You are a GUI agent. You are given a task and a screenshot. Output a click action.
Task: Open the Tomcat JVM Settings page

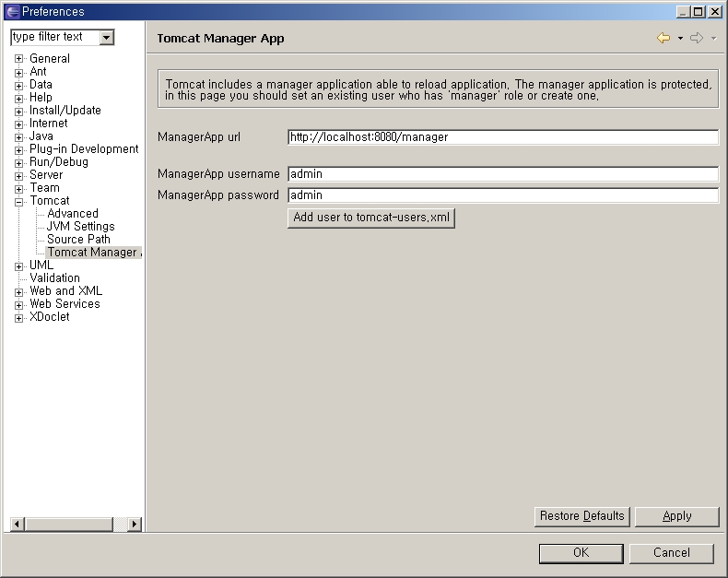click(x=81, y=227)
